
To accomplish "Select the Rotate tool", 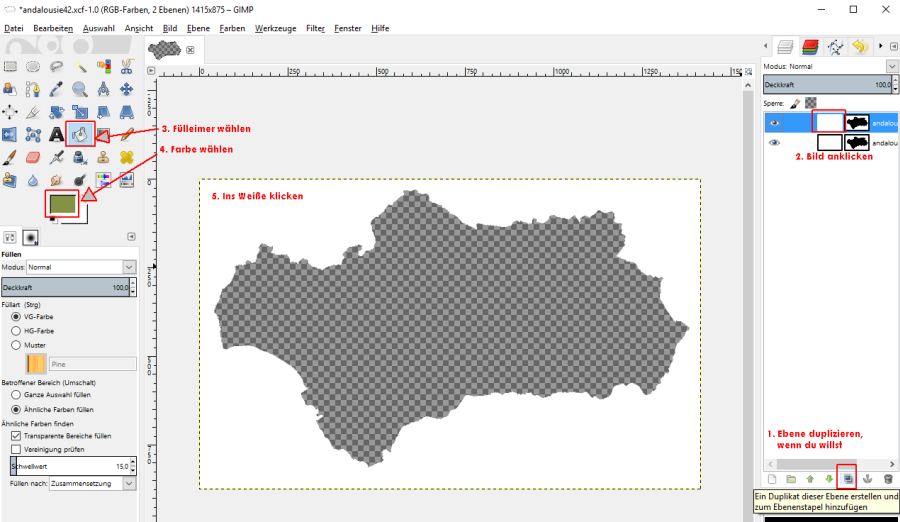I will point(56,112).
